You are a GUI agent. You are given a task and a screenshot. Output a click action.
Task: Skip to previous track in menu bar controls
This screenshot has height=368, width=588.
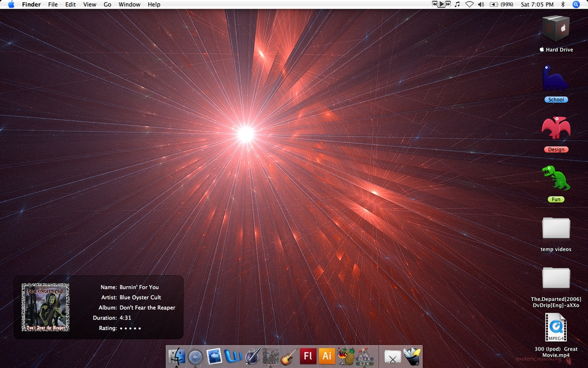434,4
